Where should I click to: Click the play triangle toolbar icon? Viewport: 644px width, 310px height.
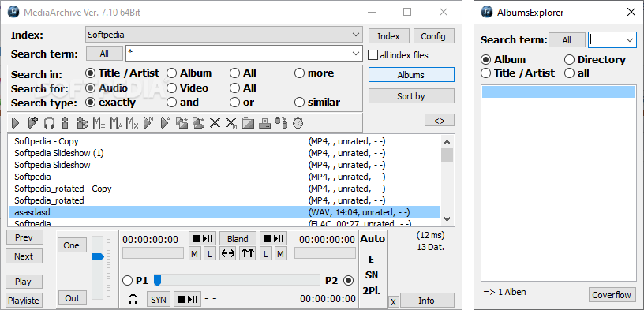[16, 123]
